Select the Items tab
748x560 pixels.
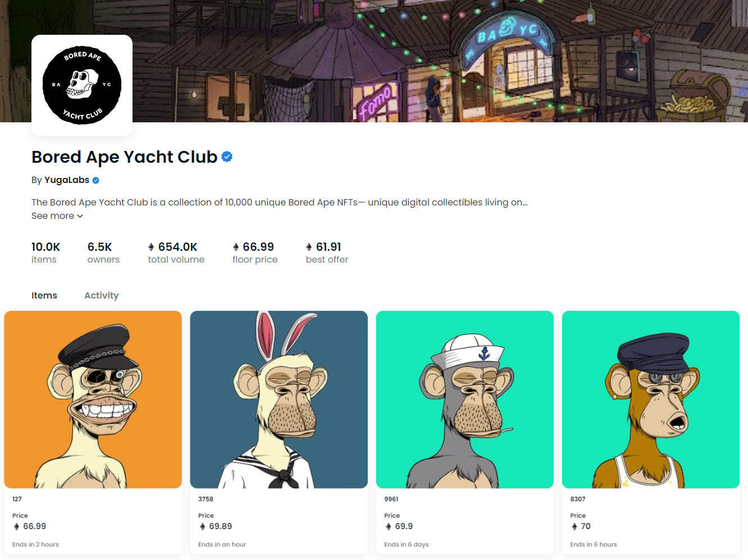click(44, 295)
